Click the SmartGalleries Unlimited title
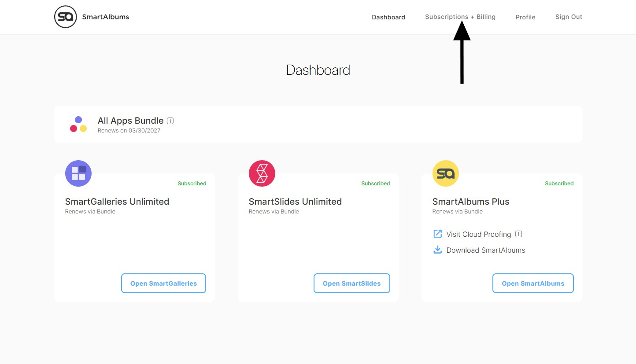The width and height of the screenshot is (636, 364). pos(117,202)
